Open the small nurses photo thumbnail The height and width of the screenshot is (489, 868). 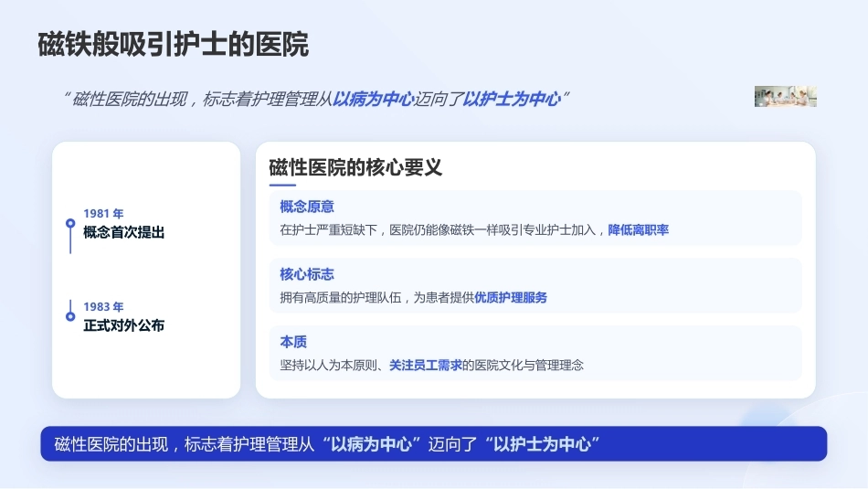[786, 96]
